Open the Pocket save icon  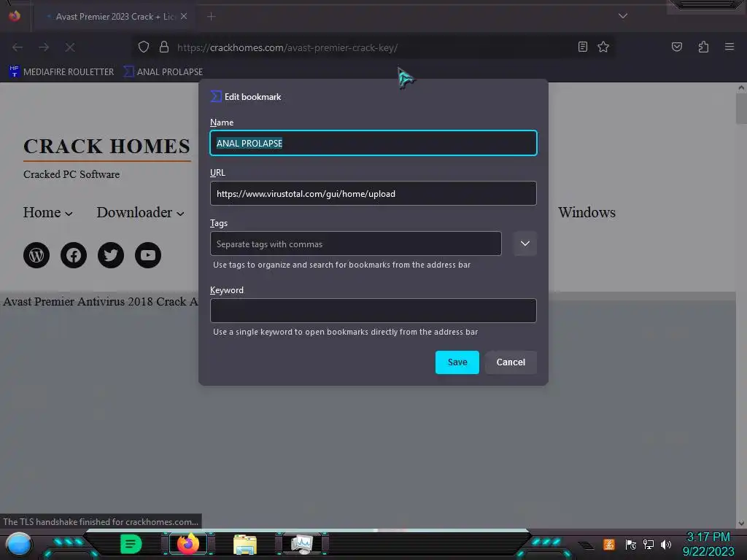click(x=677, y=47)
